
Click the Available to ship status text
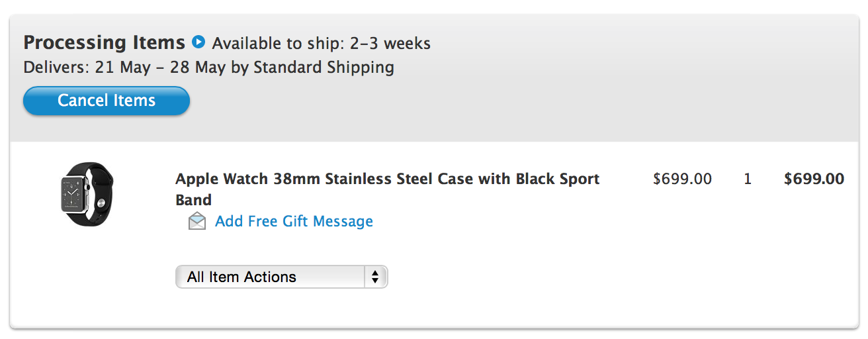tap(279, 44)
